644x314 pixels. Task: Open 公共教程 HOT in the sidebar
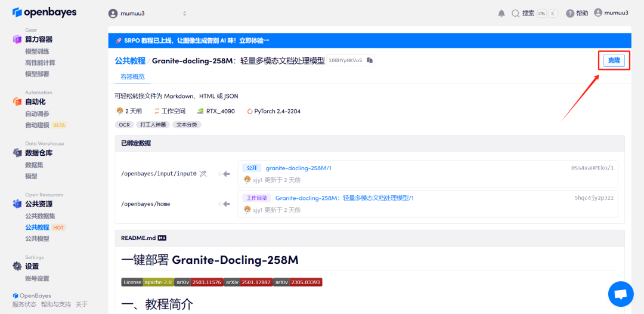point(45,227)
